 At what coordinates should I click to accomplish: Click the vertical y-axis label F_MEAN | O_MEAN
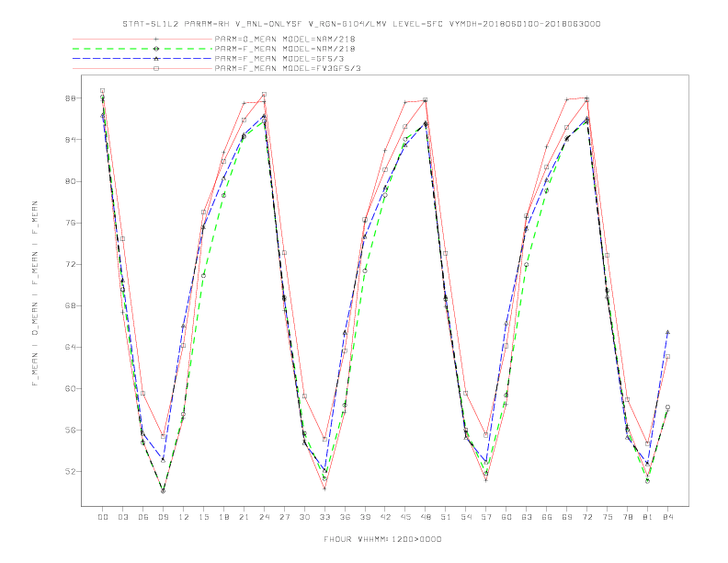[x=35, y=293]
